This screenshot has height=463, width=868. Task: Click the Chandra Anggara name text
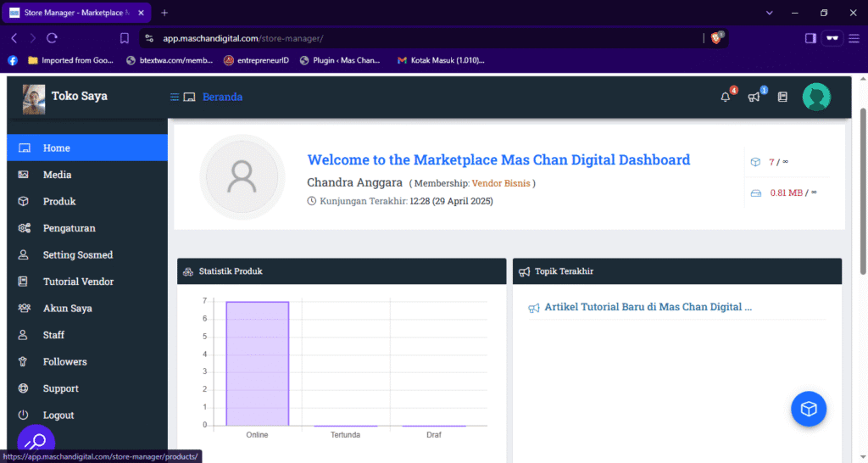pos(355,182)
